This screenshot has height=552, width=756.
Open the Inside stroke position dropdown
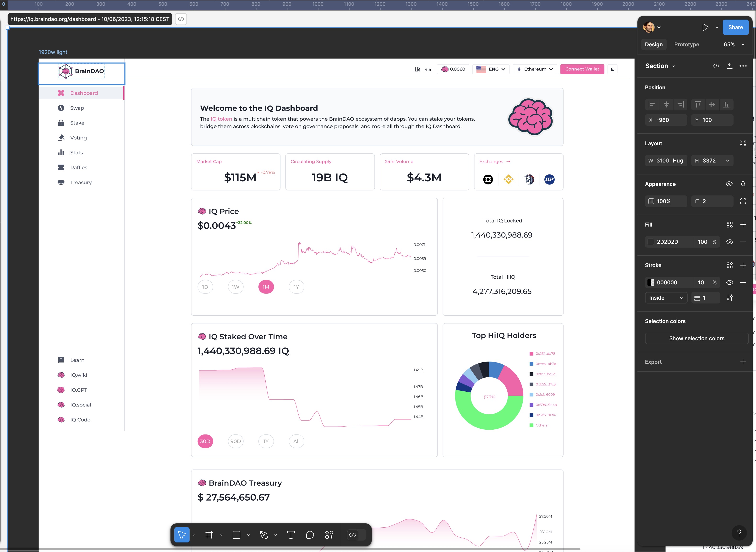click(x=666, y=298)
